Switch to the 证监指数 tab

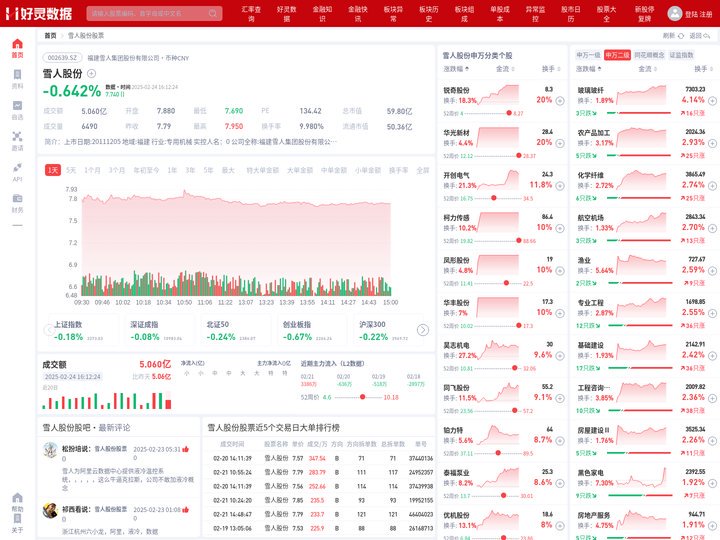[x=681, y=55]
